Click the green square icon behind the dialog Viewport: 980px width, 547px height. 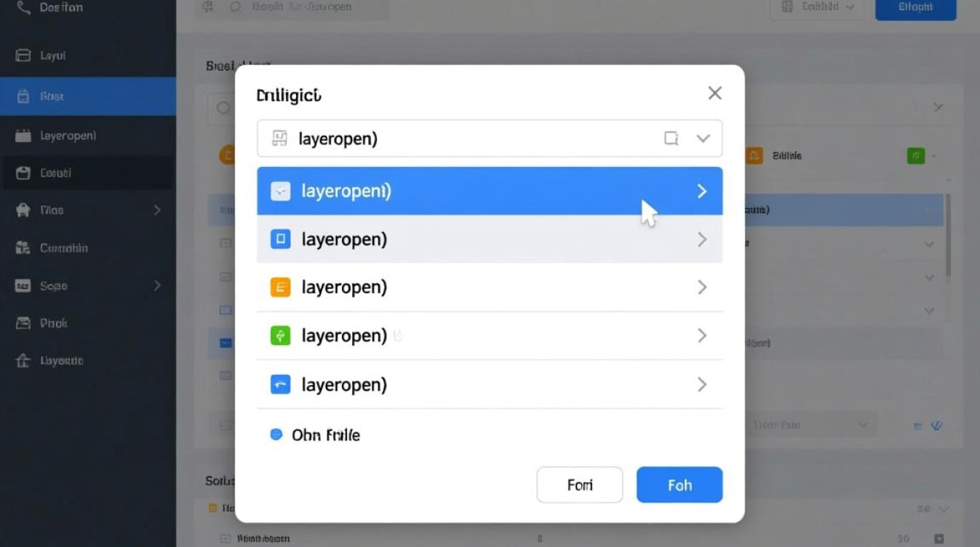tap(916, 155)
